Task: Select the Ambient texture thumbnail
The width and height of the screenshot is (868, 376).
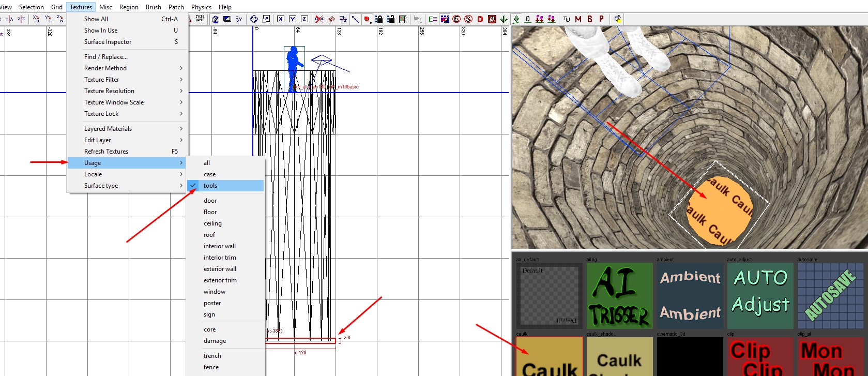Action: point(690,296)
